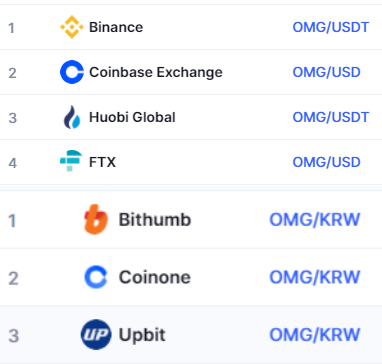Open Coinbase's OMG/USD pair link
382x364 pixels.
click(326, 72)
